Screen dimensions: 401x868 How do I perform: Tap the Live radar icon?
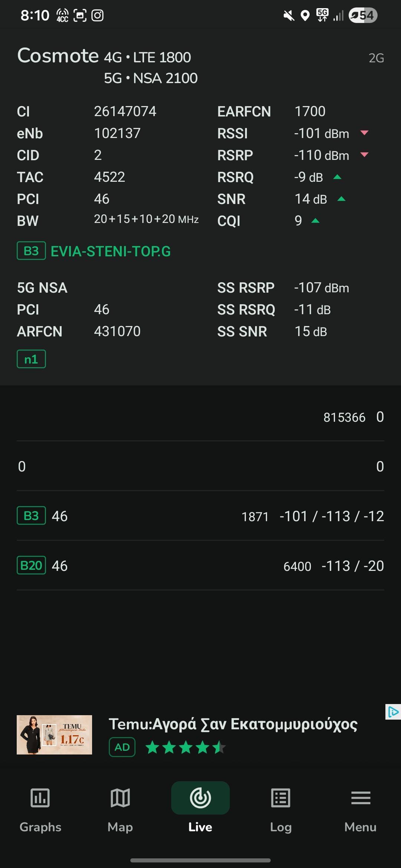pyautogui.click(x=200, y=798)
